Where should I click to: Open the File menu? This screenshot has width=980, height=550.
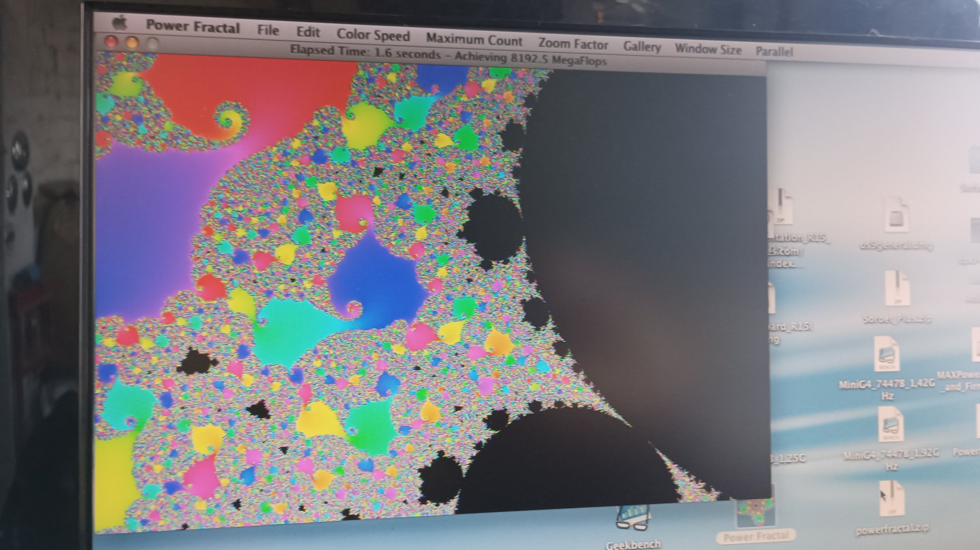(268, 30)
